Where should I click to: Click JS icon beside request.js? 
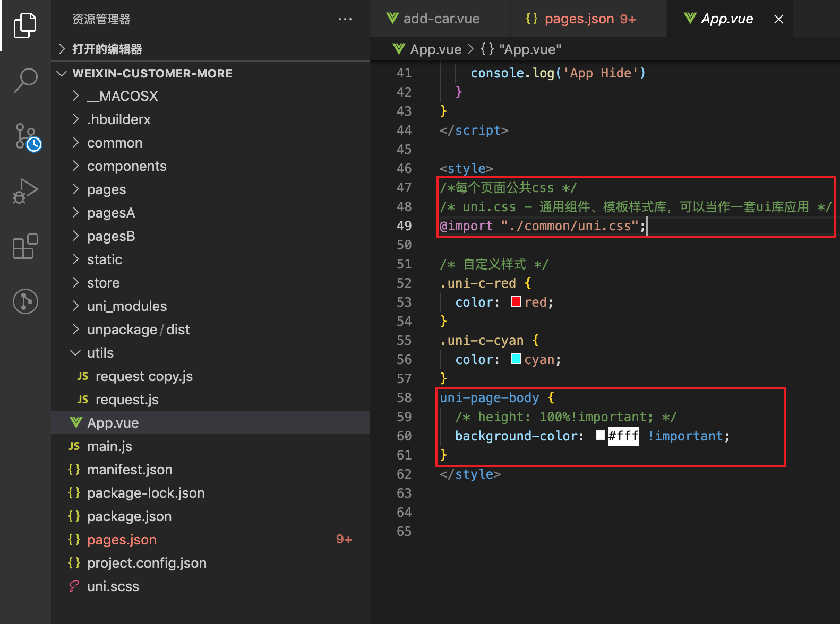point(82,400)
